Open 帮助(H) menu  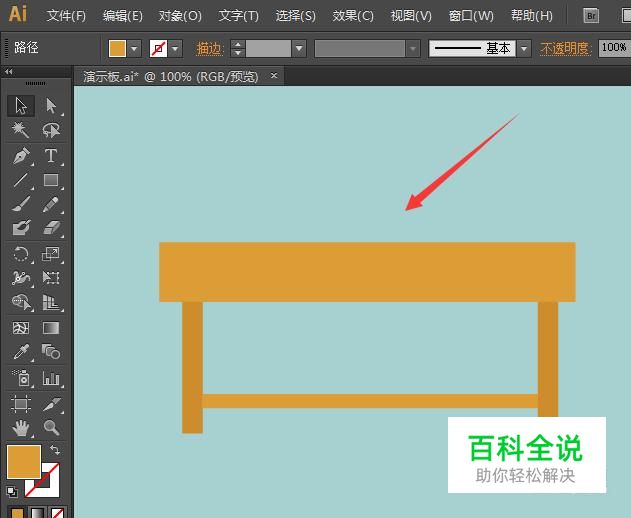coord(532,16)
